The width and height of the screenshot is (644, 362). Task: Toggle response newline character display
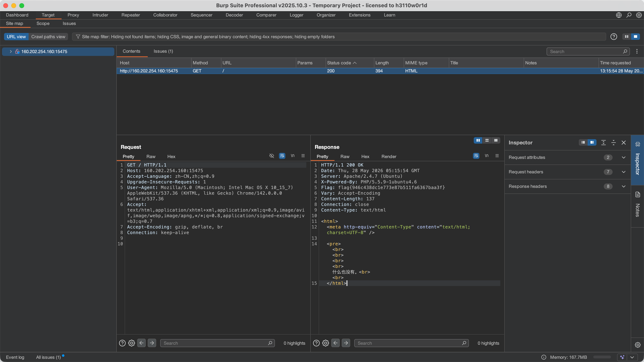pos(486,156)
